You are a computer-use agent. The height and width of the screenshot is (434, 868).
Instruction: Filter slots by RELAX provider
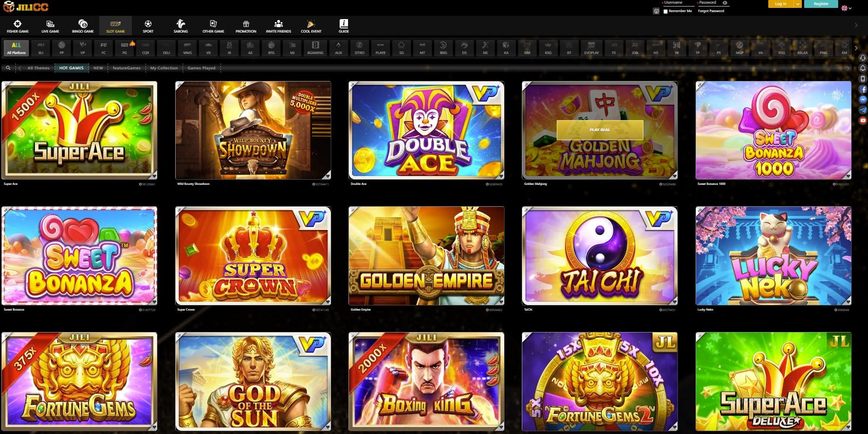pos(802,47)
